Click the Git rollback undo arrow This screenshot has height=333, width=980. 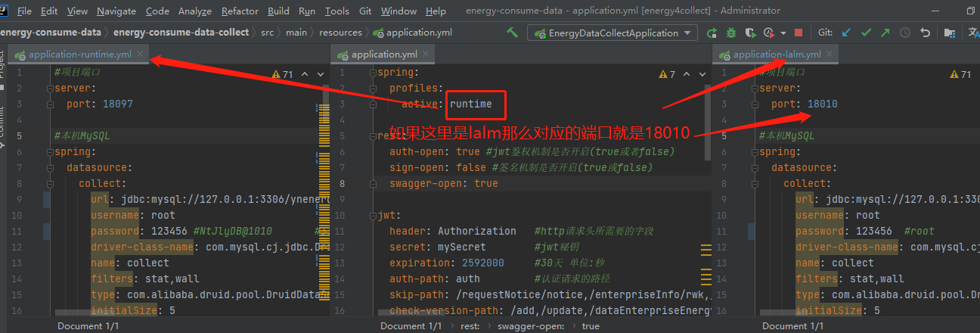(x=925, y=33)
